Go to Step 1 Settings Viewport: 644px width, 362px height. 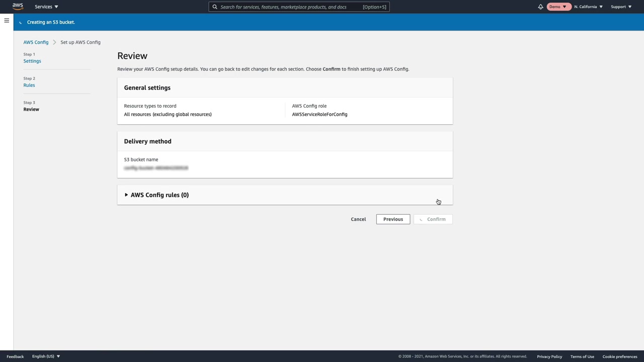coord(32,61)
